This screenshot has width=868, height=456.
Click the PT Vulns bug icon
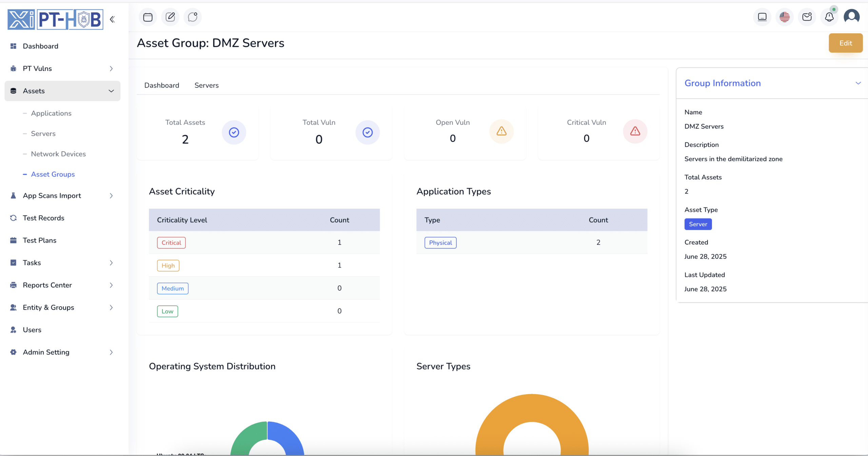pyautogui.click(x=14, y=69)
